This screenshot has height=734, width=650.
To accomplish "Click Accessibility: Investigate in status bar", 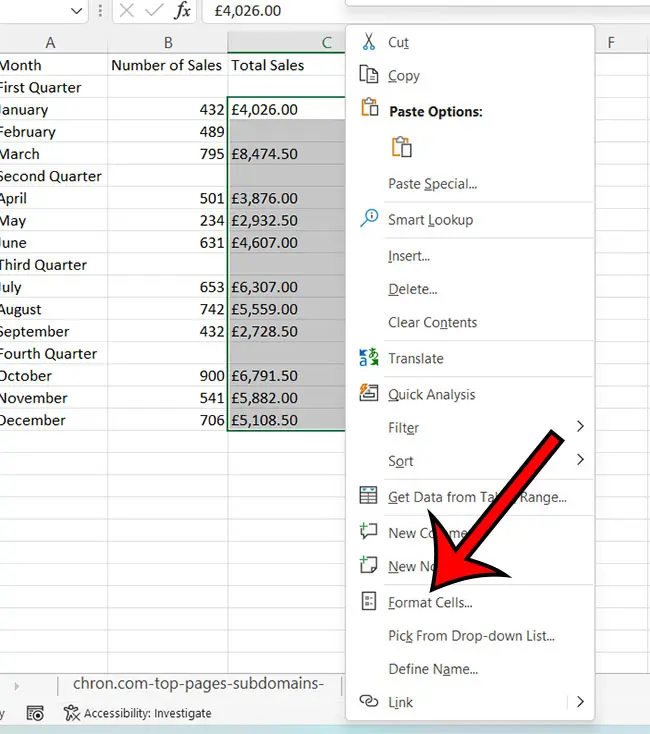I will [138, 713].
